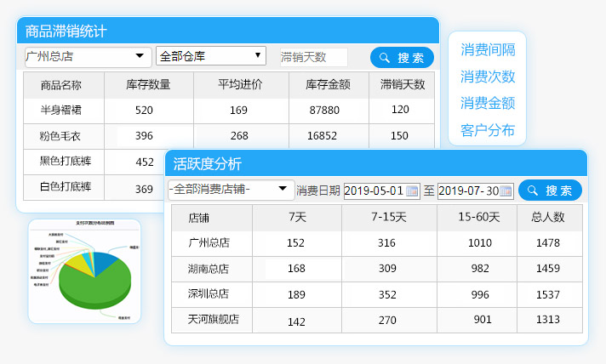606x364 pixels.
Task: Select the 半身褶裙 product row name
Action: click(x=60, y=111)
